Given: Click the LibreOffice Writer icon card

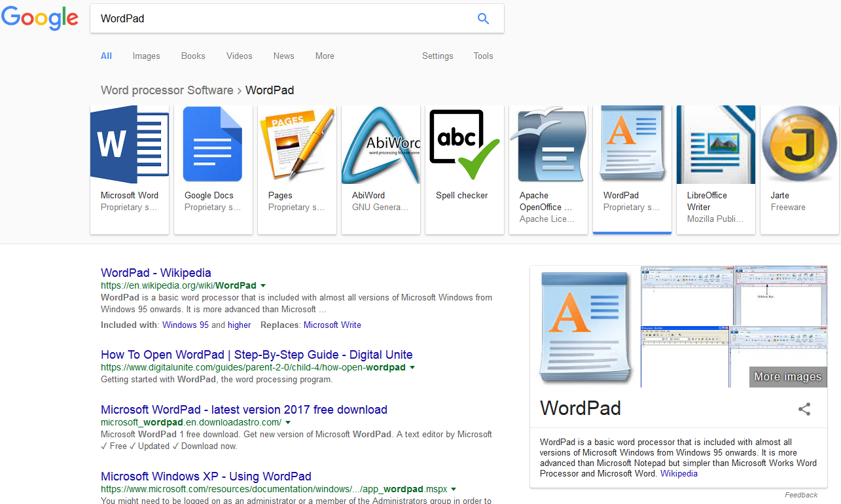Looking at the screenshot, I should pyautogui.click(x=715, y=145).
